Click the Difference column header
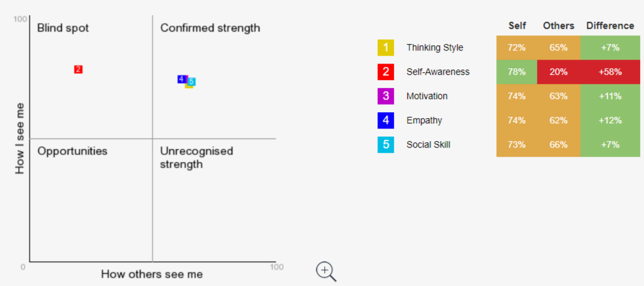644x286 pixels. (610, 26)
